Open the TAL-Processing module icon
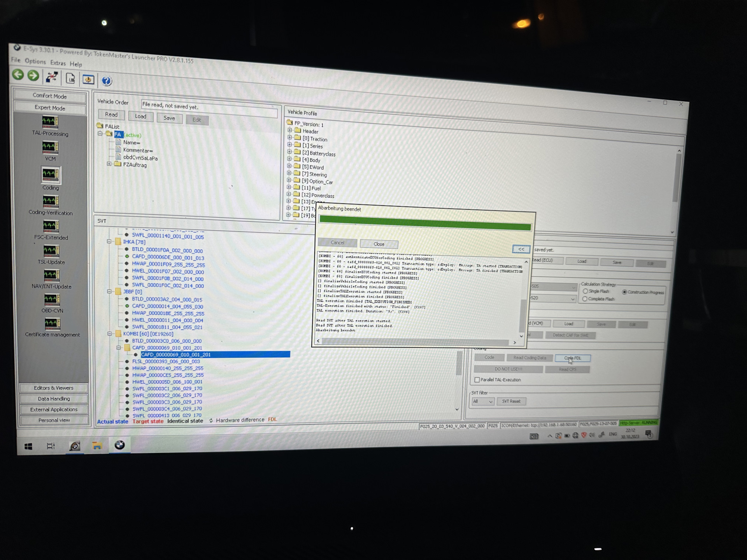The height and width of the screenshot is (560, 747). [50, 122]
